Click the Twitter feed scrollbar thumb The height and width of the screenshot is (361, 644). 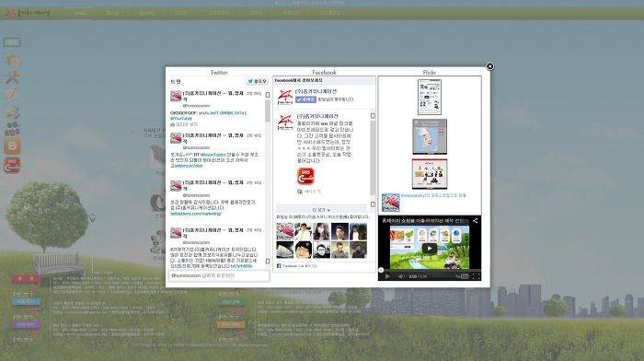click(x=268, y=111)
